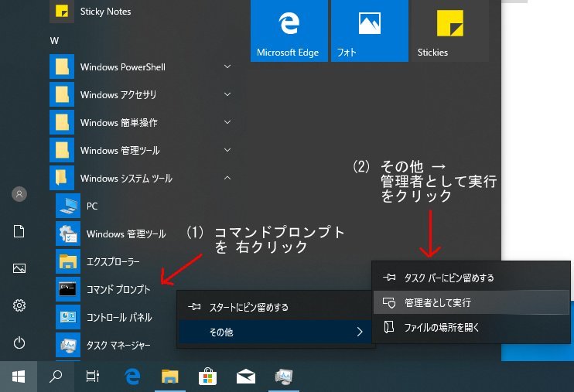Click the Windows Start button
Screen dimensions: 574x392
(19, 377)
